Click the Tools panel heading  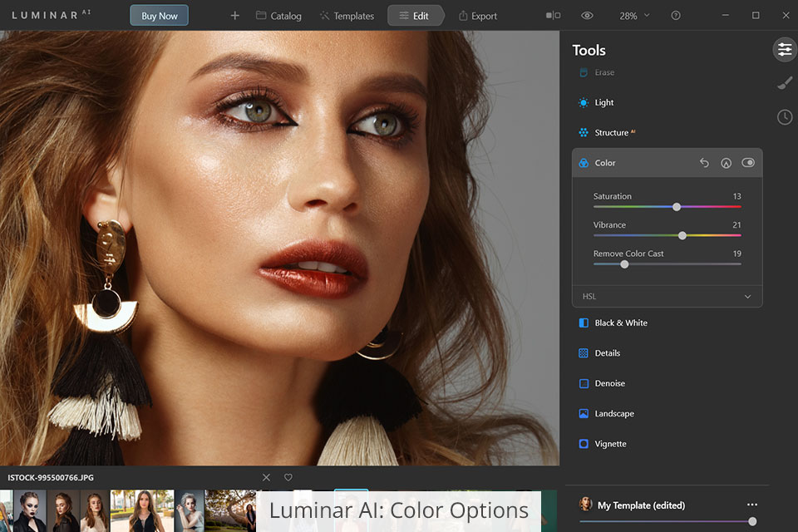tap(589, 50)
